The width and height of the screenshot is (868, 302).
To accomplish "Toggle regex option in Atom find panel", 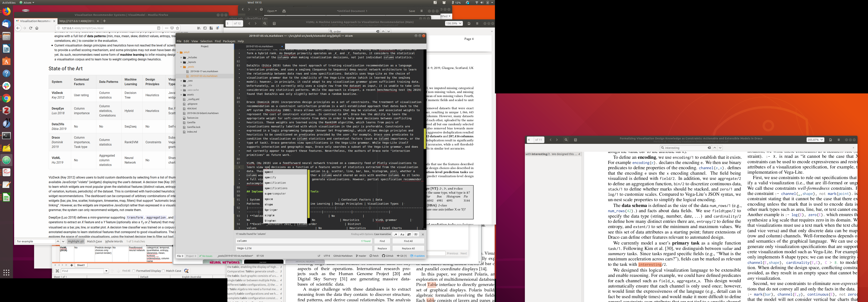I will coord(396,234).
